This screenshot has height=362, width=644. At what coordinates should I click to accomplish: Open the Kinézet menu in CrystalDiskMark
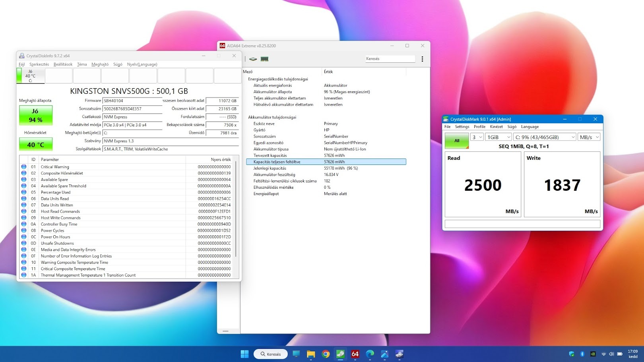coord(497,127)
